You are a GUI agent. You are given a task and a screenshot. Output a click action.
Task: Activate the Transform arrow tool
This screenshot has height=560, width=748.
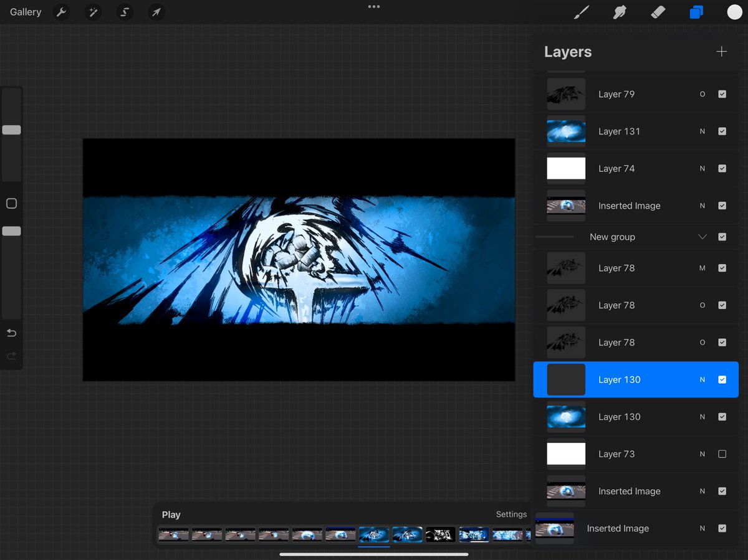(x=156, y=12)
